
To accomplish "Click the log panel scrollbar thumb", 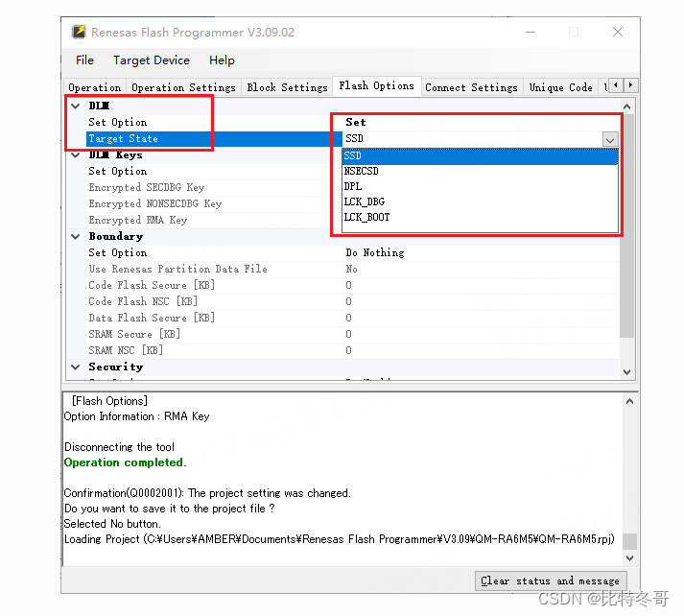I will [629, 541].
